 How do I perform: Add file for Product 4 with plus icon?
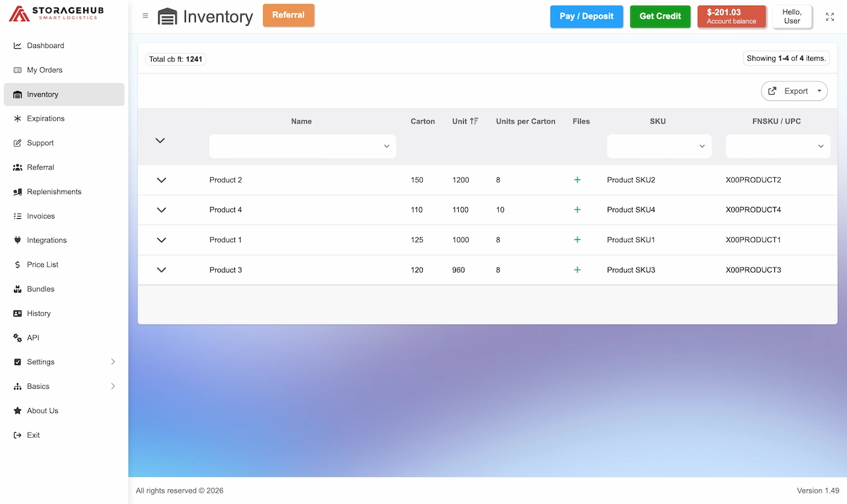pos(577,210)
